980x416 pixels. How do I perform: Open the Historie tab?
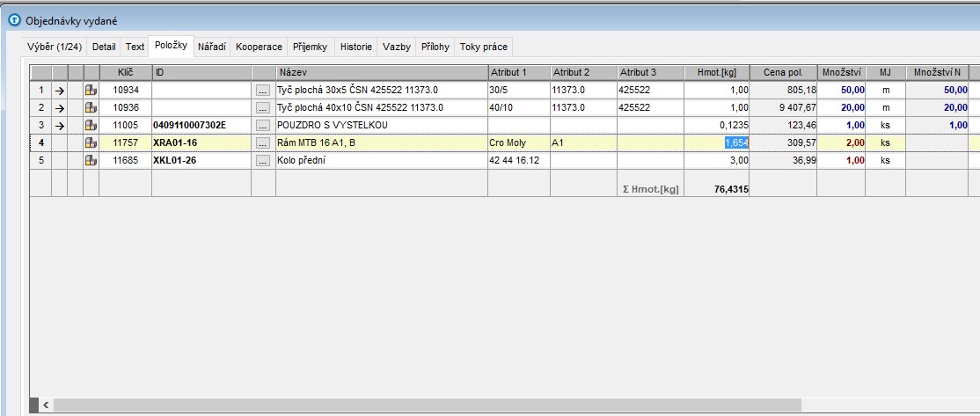tap(356, 47)
